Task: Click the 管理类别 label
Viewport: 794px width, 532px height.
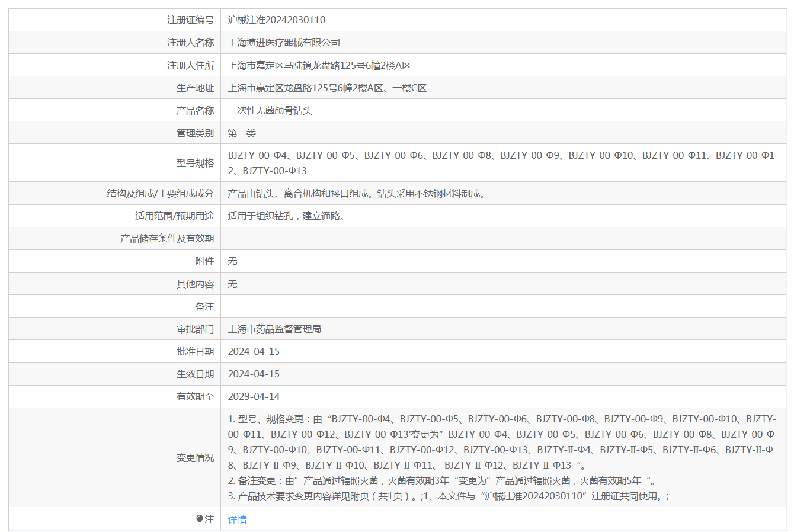Action: click(195, 133)
